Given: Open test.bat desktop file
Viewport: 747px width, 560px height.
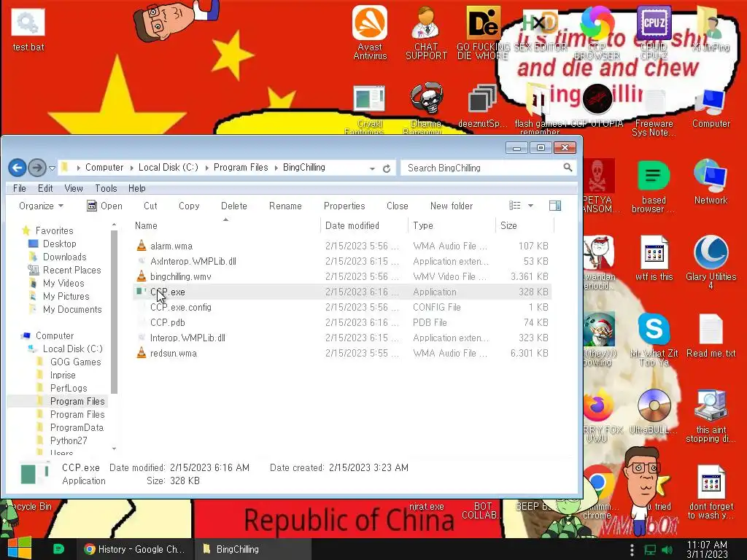Looking at the screenshot, I should click(x=28, y=29).
